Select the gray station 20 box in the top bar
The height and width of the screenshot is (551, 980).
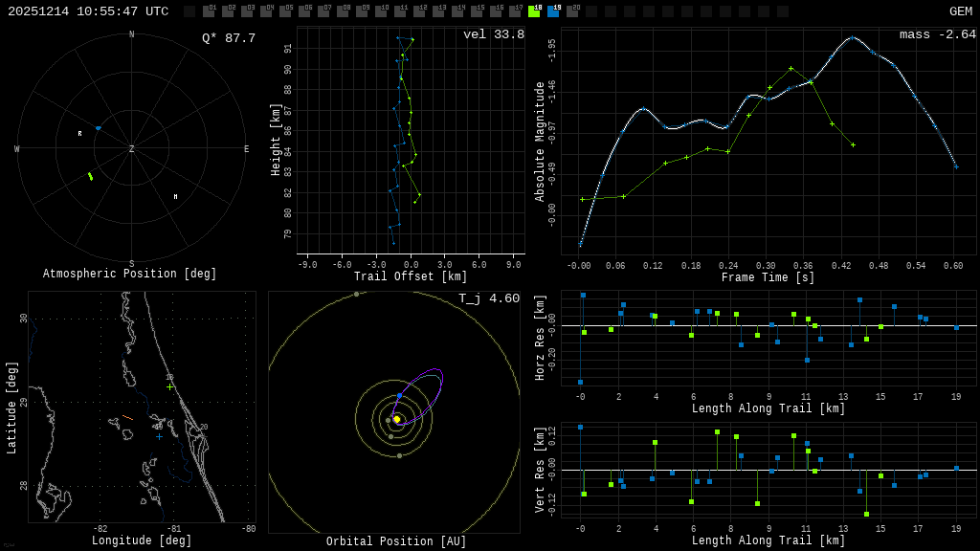pyautogui.click(x=572, y=11)
